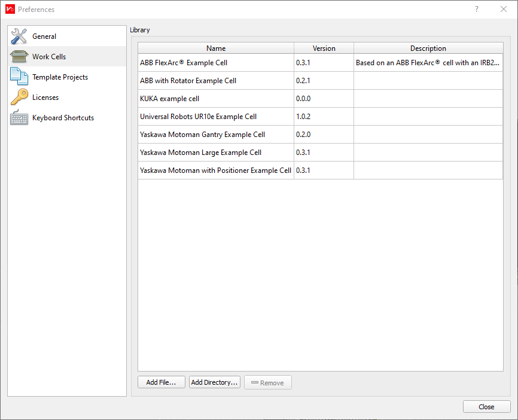Click the Licenses key icon
The width and height of the screenshot is (518, 420).
tap(19, 97)
